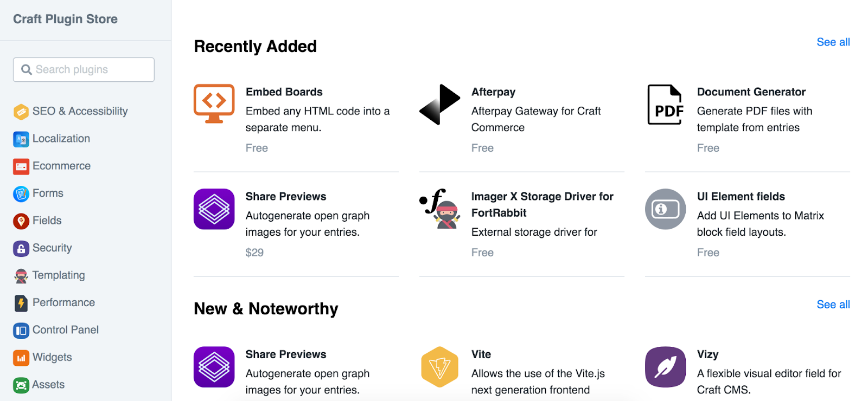Image resolution: width=868 pixels, height=401 pixels.
Task: Click See all beside New & Noteworthy
Action: 833,304
